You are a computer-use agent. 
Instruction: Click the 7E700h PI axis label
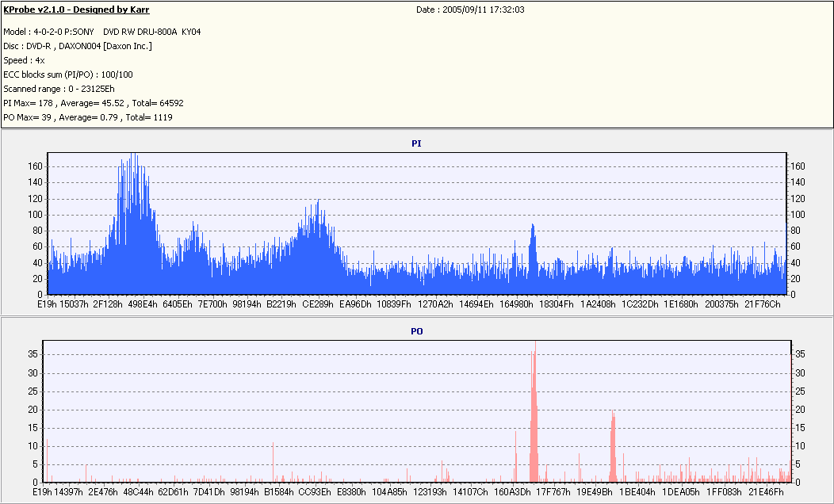tap(212, 304)
